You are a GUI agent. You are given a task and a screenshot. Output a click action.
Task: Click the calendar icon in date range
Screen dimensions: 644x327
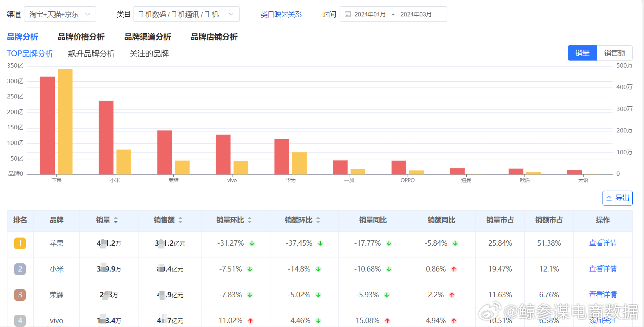pyautogui.click(x=347, y=14)
